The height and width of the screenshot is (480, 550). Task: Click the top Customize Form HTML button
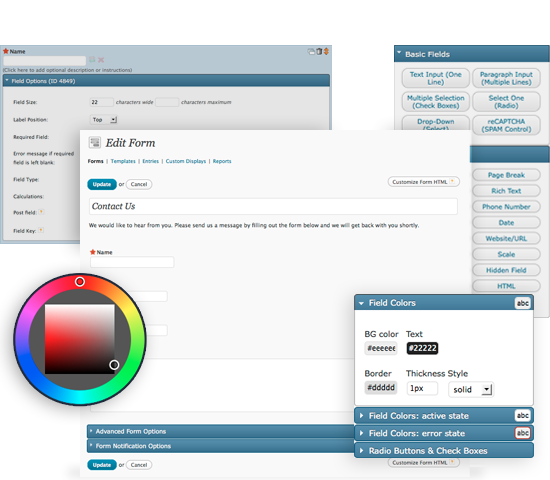pos(424,182)
